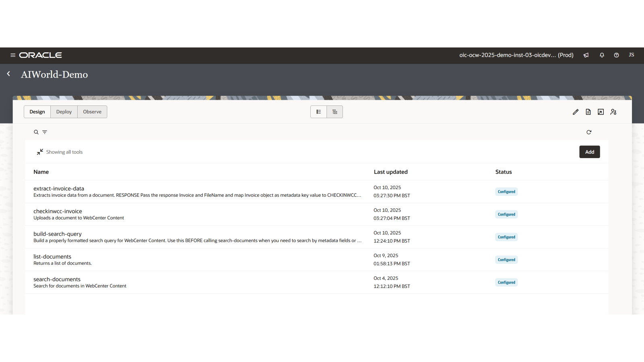This screenshot has width=644, height=362.
Task: Go back using the chevron near AIWorld-Demo
Action: (8, 74)
